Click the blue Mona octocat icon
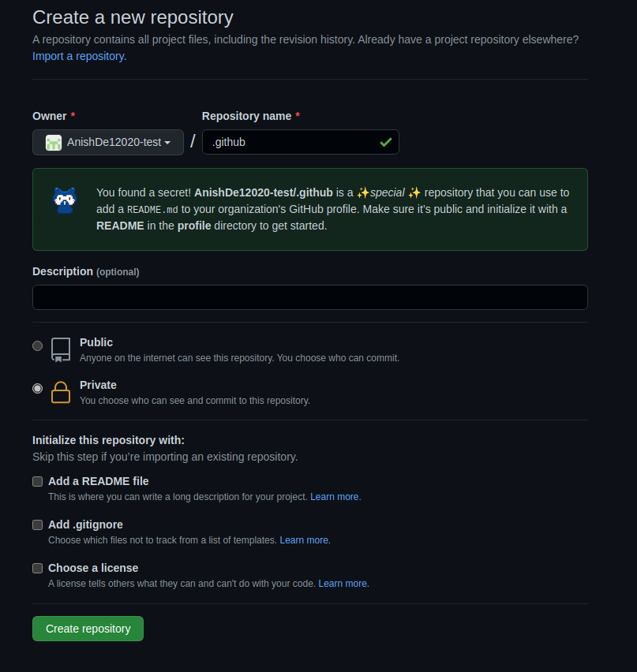Image resolution: width=637 pixels, height=672 pixels. click(x=65, y=200)
